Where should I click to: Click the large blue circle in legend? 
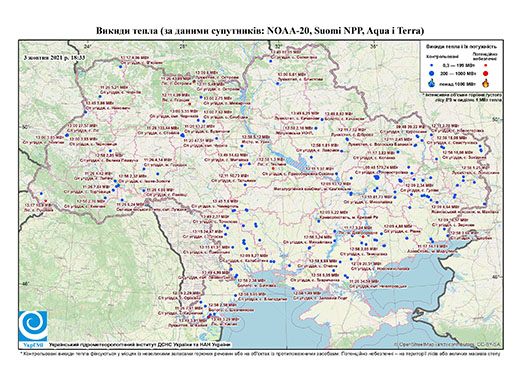[431, 73]
